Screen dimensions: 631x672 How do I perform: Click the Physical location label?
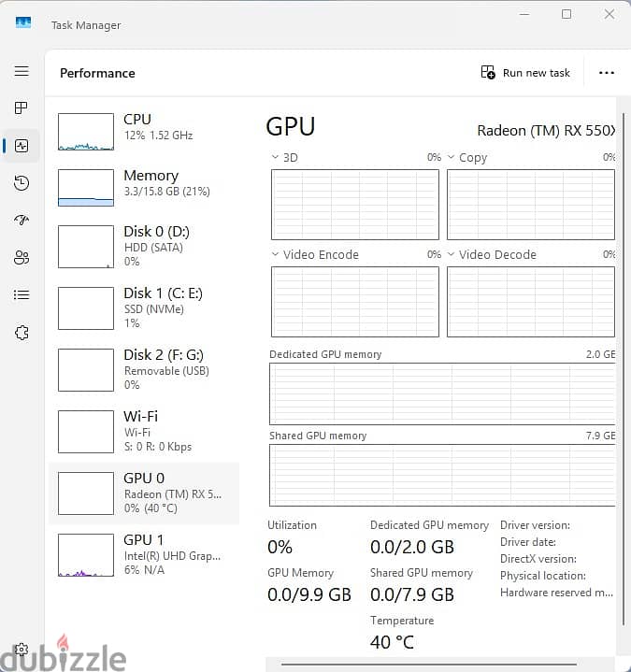[x=543, y=576]
